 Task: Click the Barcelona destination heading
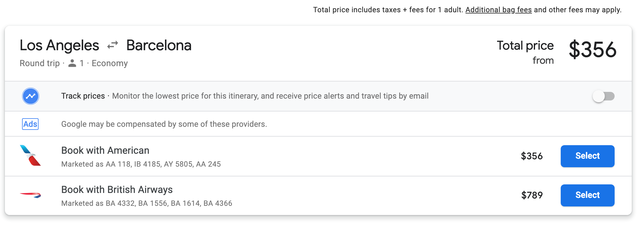[x=159, y=45]
